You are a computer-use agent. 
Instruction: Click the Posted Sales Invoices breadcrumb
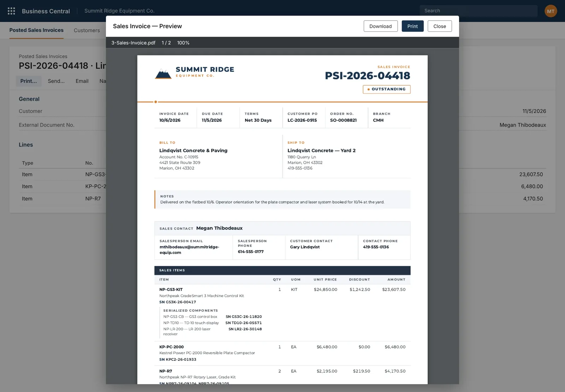[43, 56]
